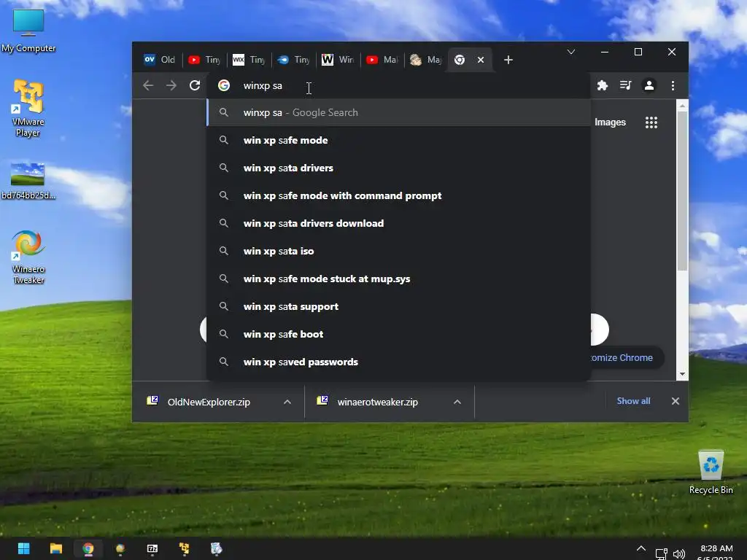Select the Recycle Bin desktop icon
The height and width of the screenshot is (560, 747).
(x=711, y=472)
